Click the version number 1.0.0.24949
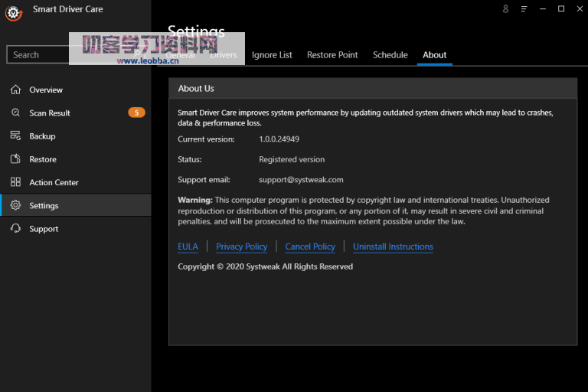588x392 pixels. point(279,139)
